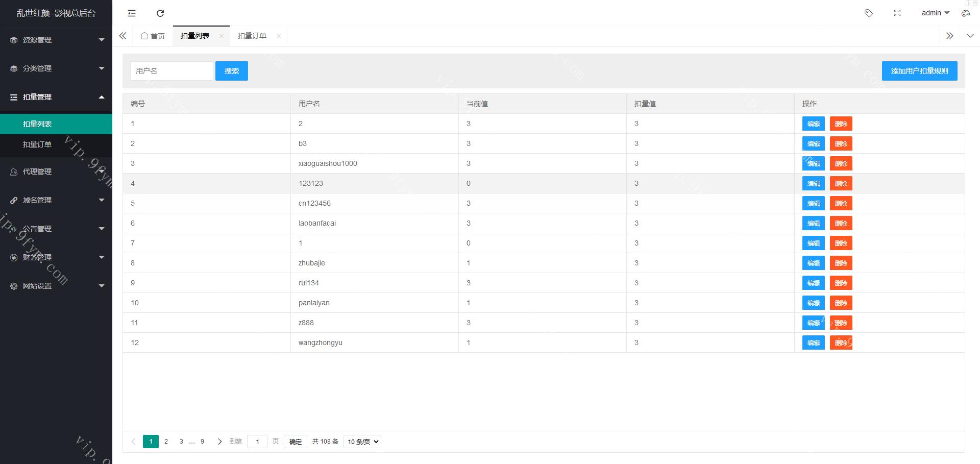Expand the 资源管理 sidebar menu

(x=56, y=40)
